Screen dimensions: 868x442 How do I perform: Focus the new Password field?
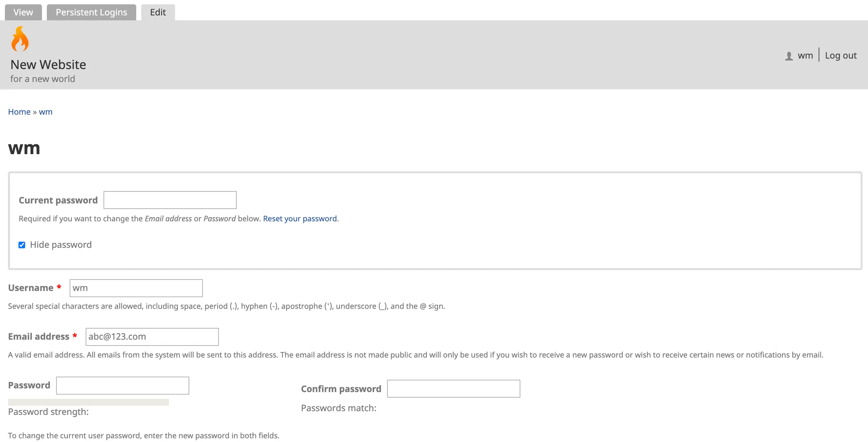(x=122, y=385)
